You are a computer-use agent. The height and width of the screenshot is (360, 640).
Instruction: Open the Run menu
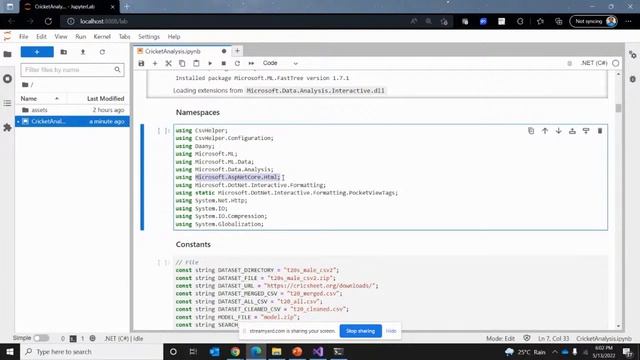(x=80, y=36)
